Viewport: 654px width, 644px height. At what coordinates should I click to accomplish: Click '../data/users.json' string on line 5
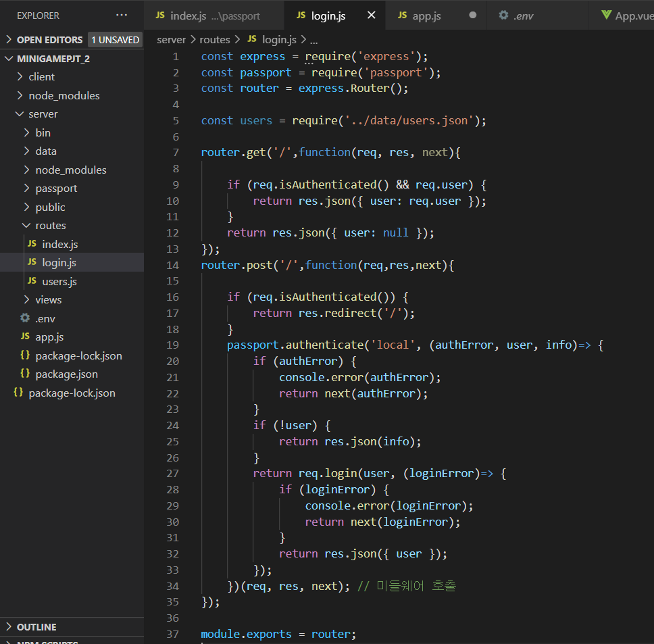tap(408, 120)
